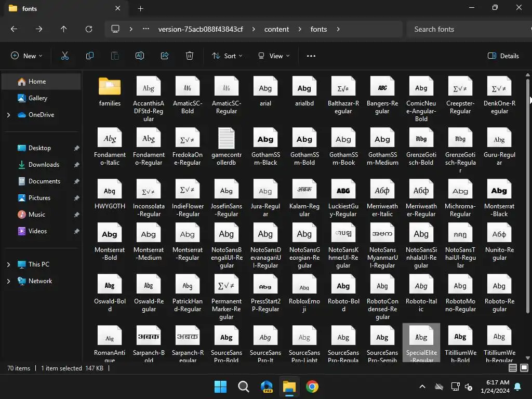Open Windows Start menu
Image resolution: width=532 pixels, height=399 pixels.
[220, 387]
